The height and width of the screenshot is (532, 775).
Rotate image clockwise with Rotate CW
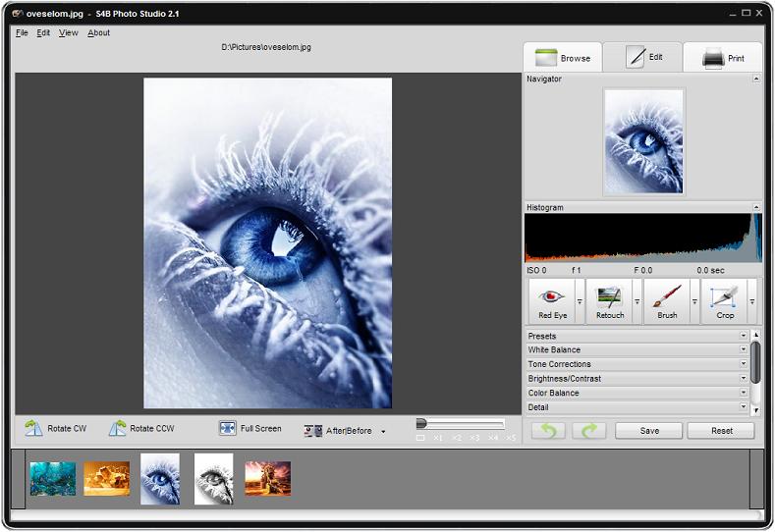click(x=56, y=429)
